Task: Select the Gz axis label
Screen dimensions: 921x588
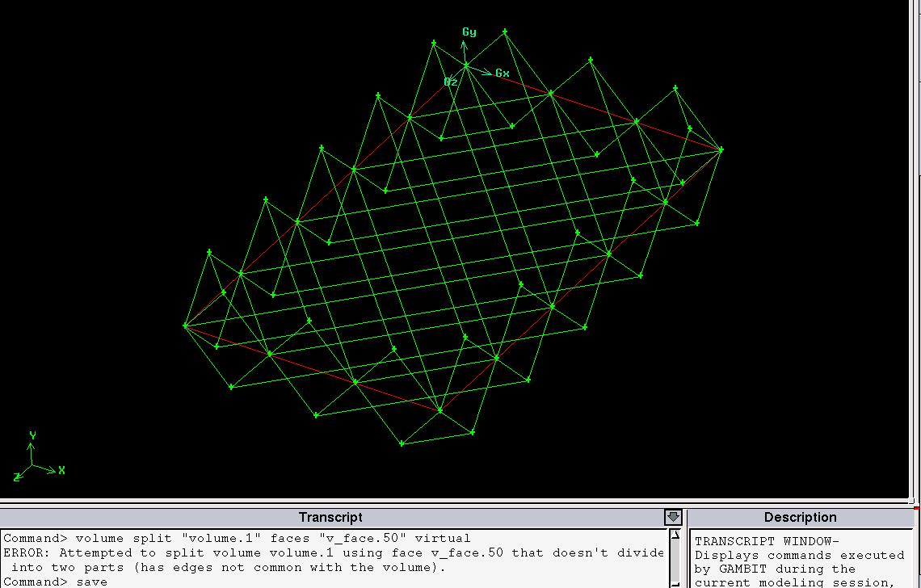Action: 450,82
